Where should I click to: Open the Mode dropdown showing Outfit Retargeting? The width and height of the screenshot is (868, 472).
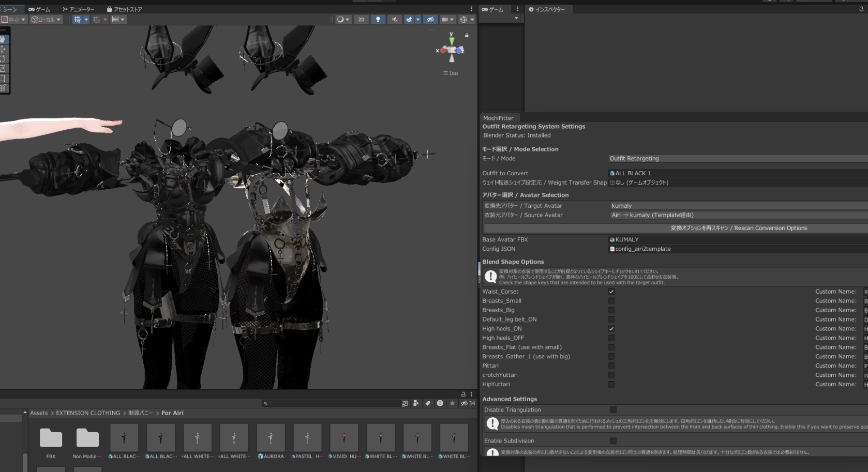tap(738, 159)
